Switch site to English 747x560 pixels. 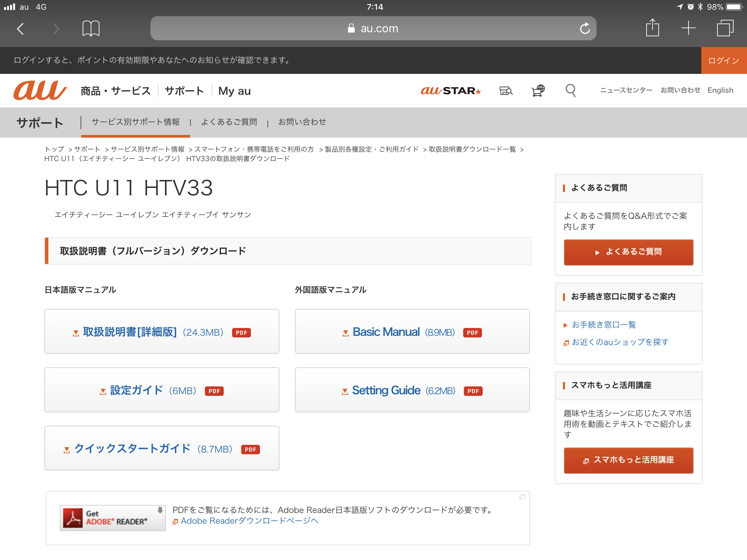click(720, 90)
